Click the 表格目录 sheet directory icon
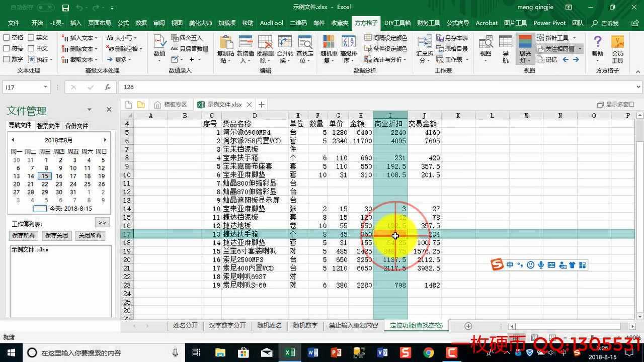The image size is (644, 362). tap(440, 49)
